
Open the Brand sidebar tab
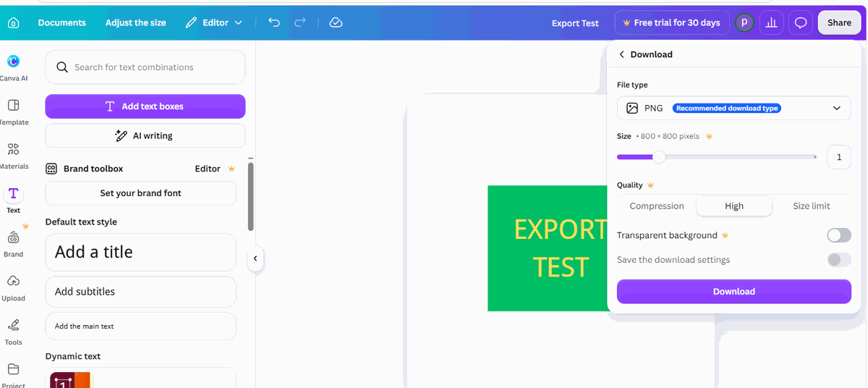pyautogui.click(x=13, y=244)
